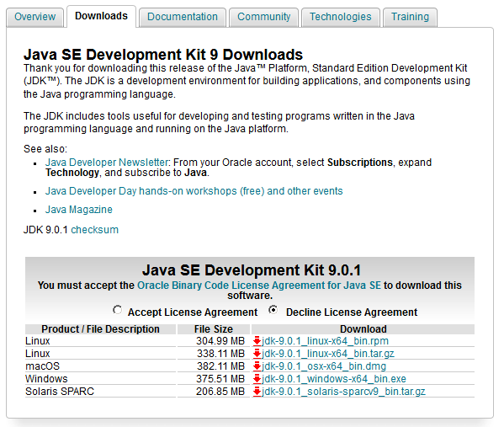Image resolution: width=504 pixels, height=427 pixels.
Task: Select Accept License Agreement radio button
Action: pyautogui.click(x=117, y=310)
